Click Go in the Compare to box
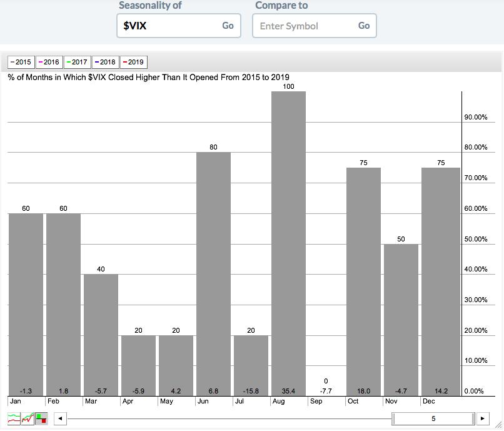This screenshot has width=504, height=431. 364,26
